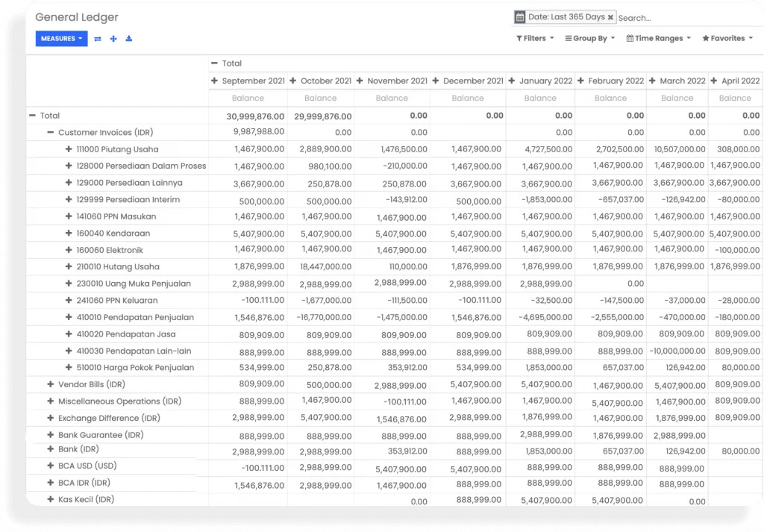Open the Filters menu

(535, 39)
